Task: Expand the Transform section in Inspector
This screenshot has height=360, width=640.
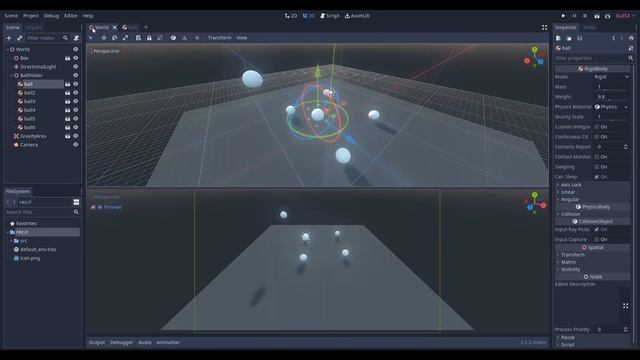Action: (592, 255)
